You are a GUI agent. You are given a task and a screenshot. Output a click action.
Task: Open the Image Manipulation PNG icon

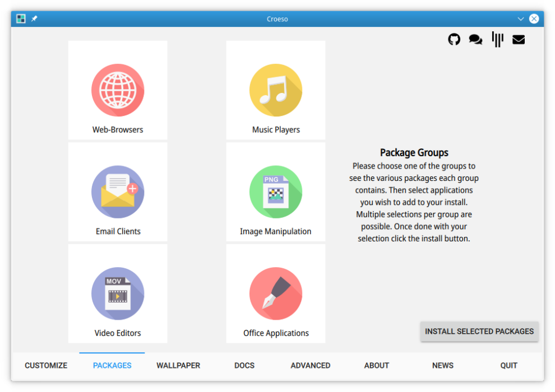pyautogui.click(x=275, y=192)
